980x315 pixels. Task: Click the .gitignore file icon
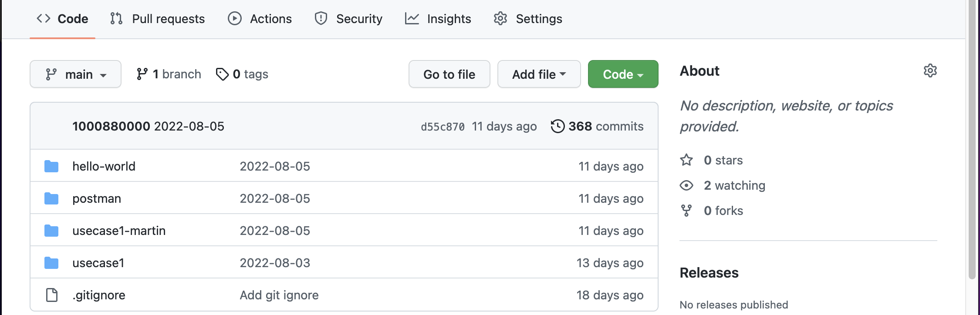51,295
